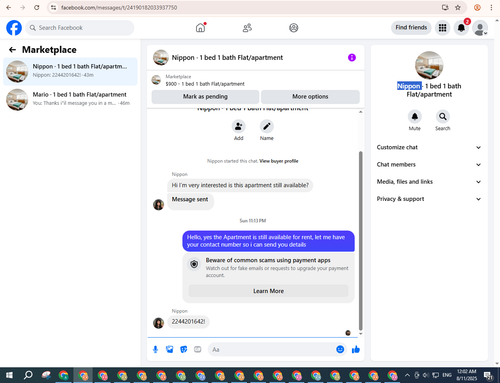Click the listing thumbnail in right panel

429,65
